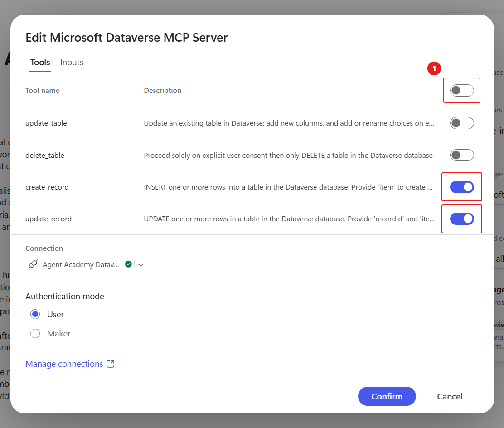Toggle the all-tools master switch
This screenshot has height=428, width=504.
461,90
